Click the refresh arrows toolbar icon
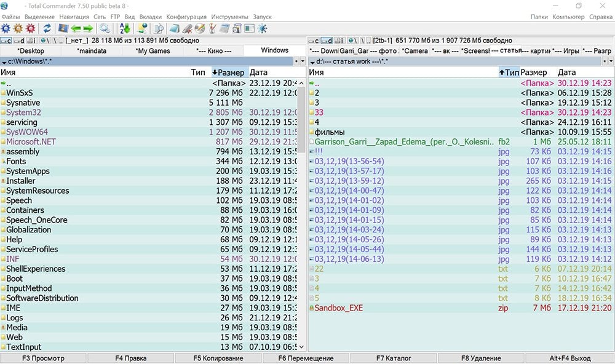The image size is (615, 364). click(x=47, y=28)
